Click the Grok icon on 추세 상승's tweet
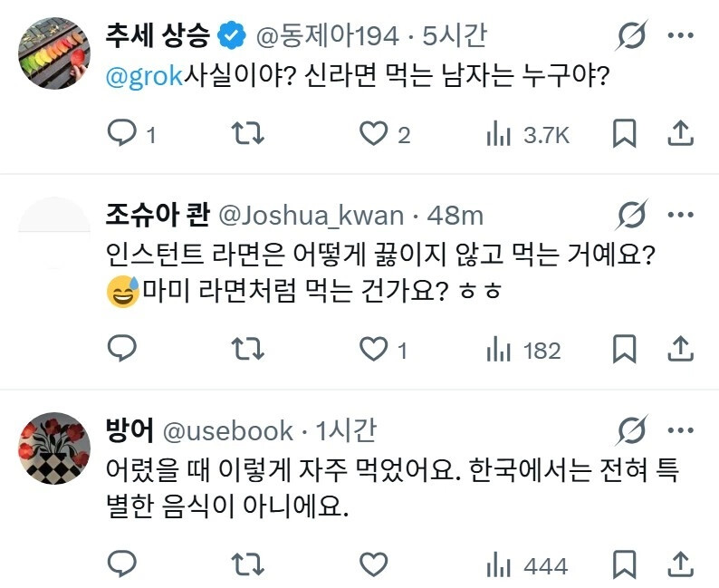Screen dimensions: 719x588 630,35
